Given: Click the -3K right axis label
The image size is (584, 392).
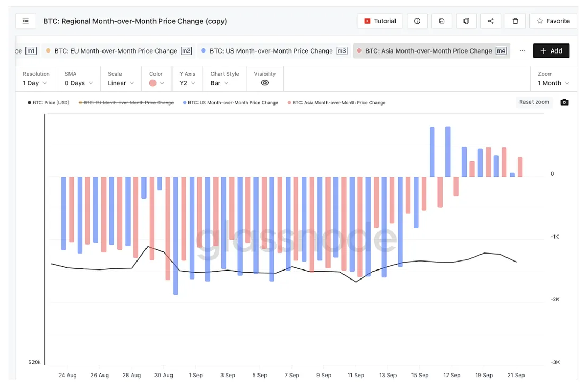Looking at the screenshot, I should point(555,362).
